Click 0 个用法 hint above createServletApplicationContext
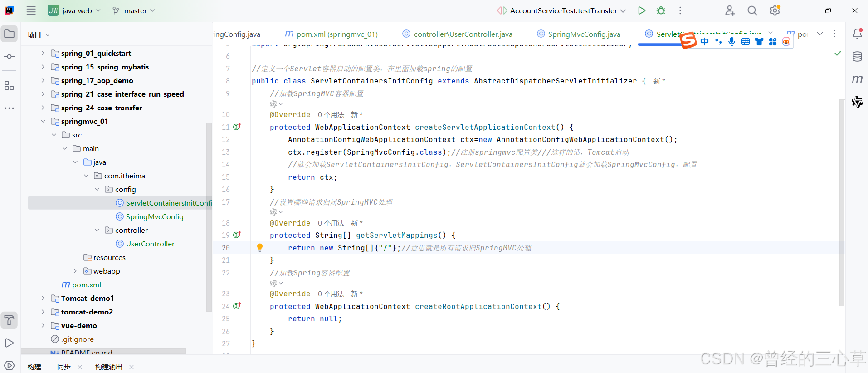Viewport: 868px width, 373px height. click(331, 114)
